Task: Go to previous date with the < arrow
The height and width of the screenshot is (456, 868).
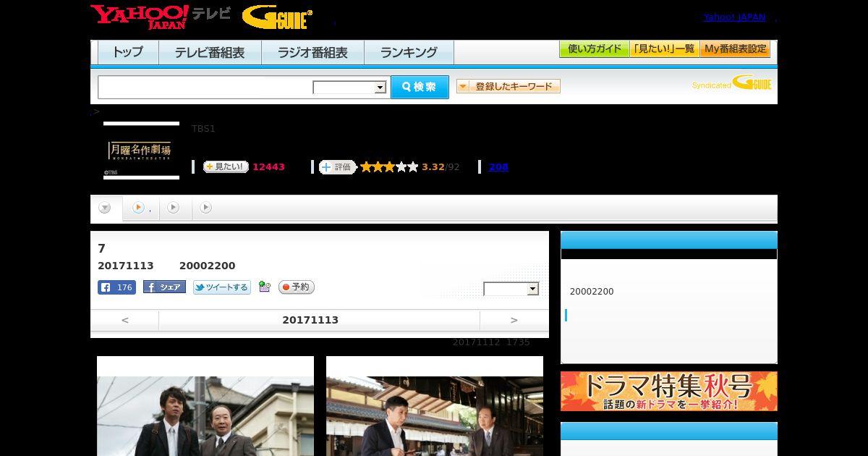Action: [x=124, y=320]
